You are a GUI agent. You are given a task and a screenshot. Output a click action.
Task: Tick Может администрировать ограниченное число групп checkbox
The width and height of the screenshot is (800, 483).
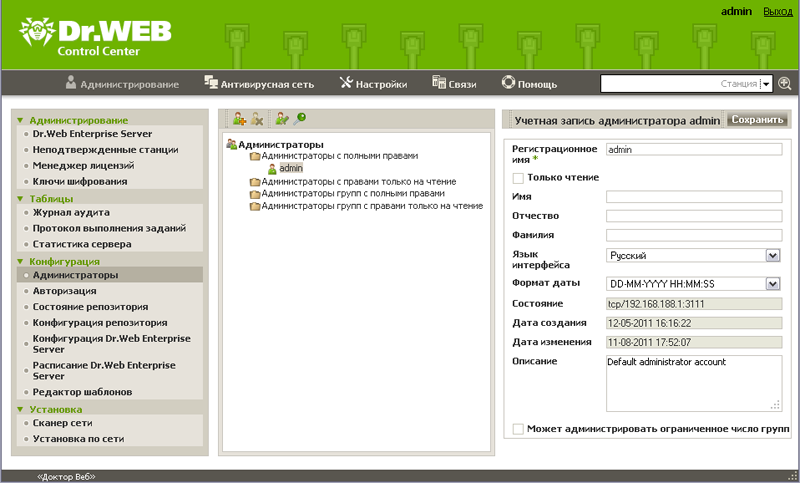click(518, 429)
